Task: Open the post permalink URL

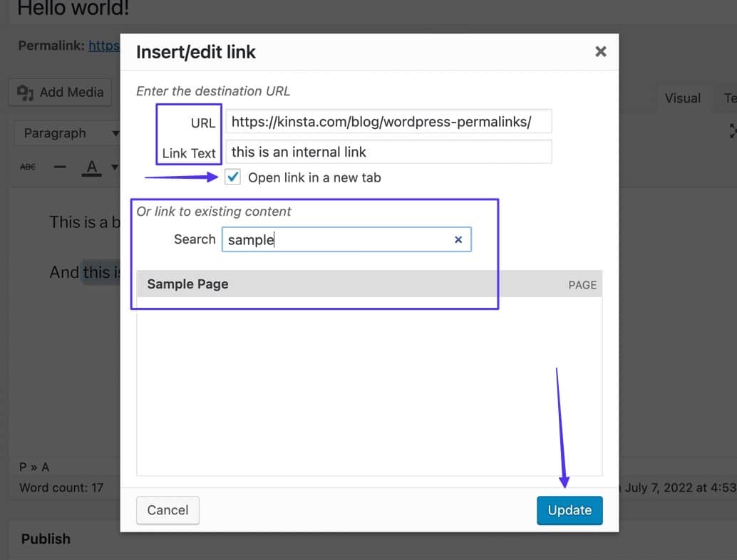Action: pyautogui.click(x=104, y=46)
